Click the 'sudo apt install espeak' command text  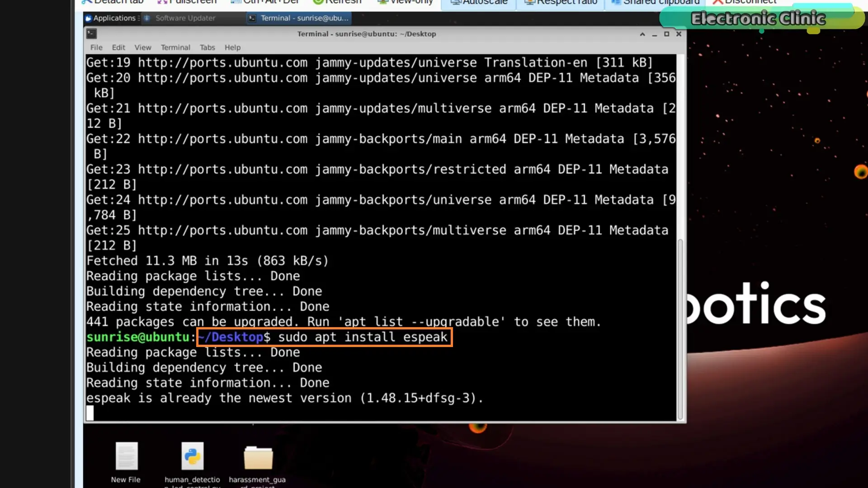pos(363,337)
